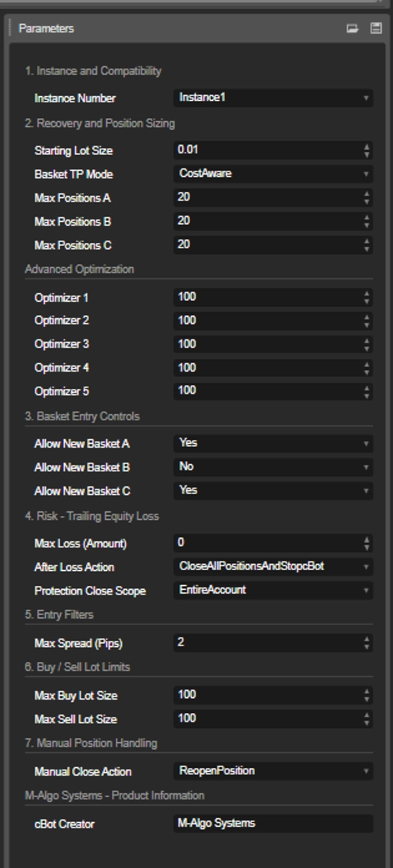Click the Starting Lot Size stepper arrows
This screenshot has height=868, width=393.
(367, 151)
